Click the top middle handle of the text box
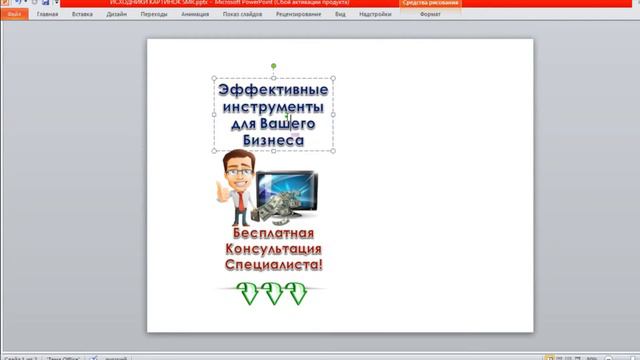This screenshot has height=360, width=640. (x=273, y=78)
